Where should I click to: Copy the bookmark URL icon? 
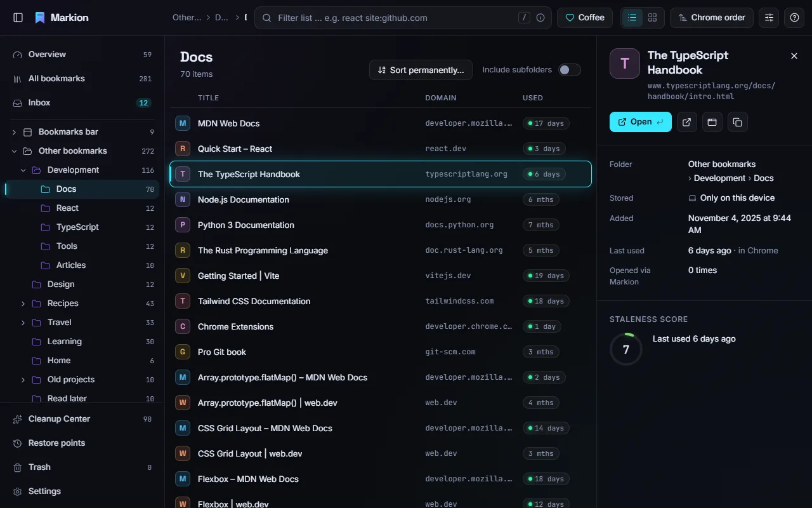pyautogui.click(x=737, y=122)
